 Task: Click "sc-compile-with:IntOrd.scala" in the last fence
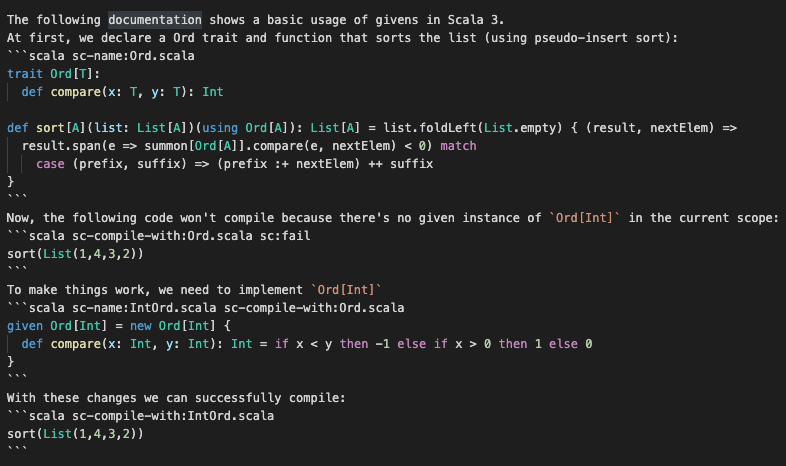[x=173, y=416]
